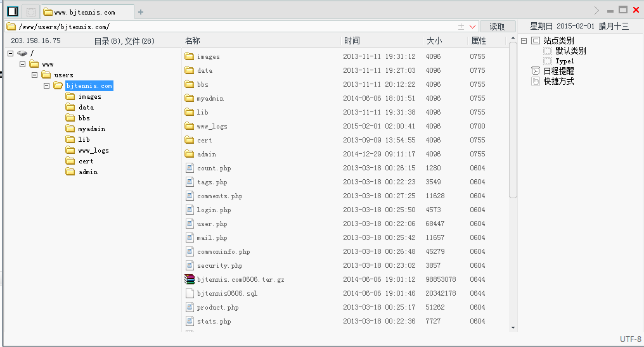Click the file list vertical scrollbar thumb

513,120
